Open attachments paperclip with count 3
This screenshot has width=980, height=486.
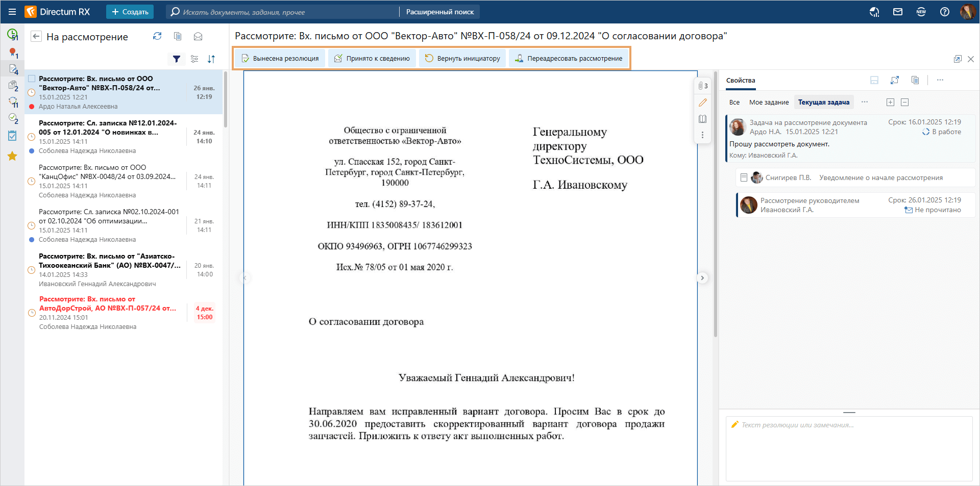(x=703, y=86)
